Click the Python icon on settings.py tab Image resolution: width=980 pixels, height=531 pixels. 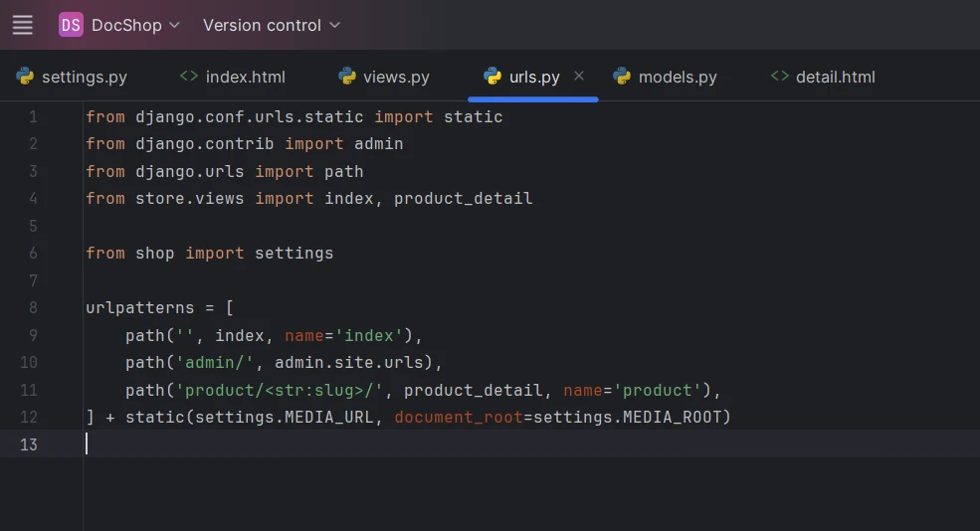click(x=26, y=77)
